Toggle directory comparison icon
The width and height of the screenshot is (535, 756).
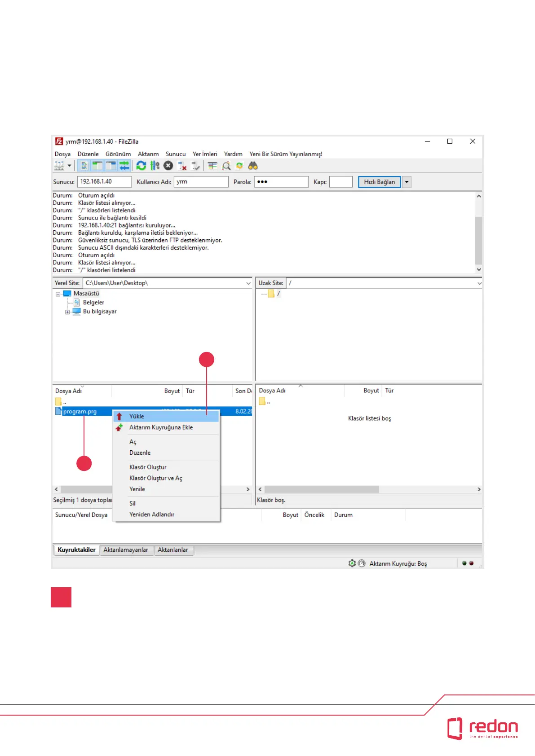tap(226, 166)
